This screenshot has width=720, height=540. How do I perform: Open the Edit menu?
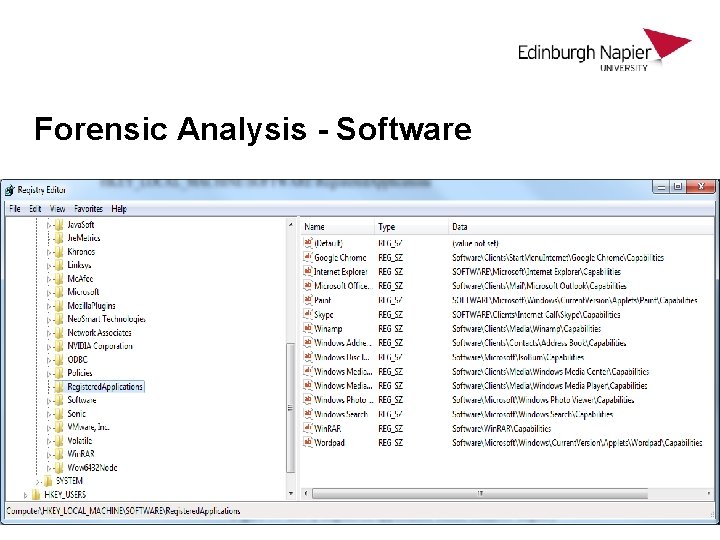click(35, 208)
